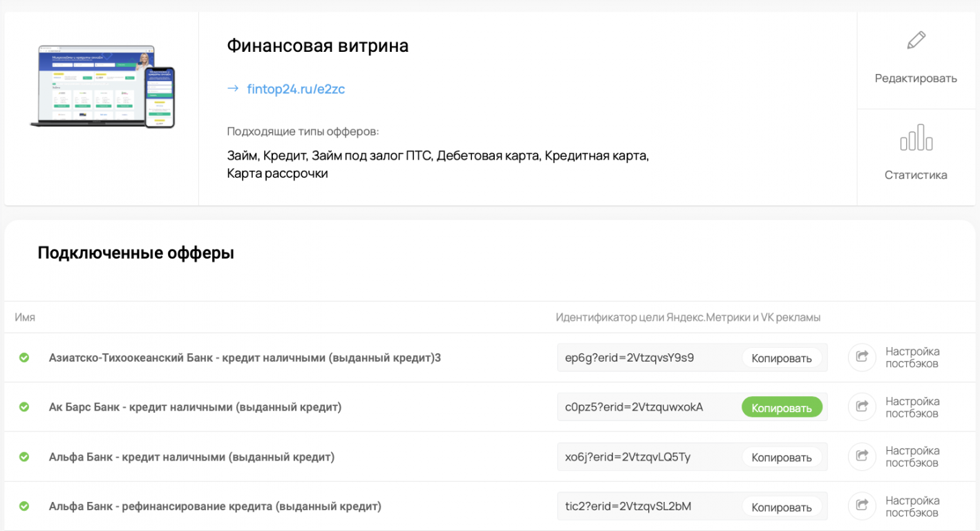Click postback share icon for Альфа Банк кредит наличными
Screen dimensions: 980x531
pos(862,457)
